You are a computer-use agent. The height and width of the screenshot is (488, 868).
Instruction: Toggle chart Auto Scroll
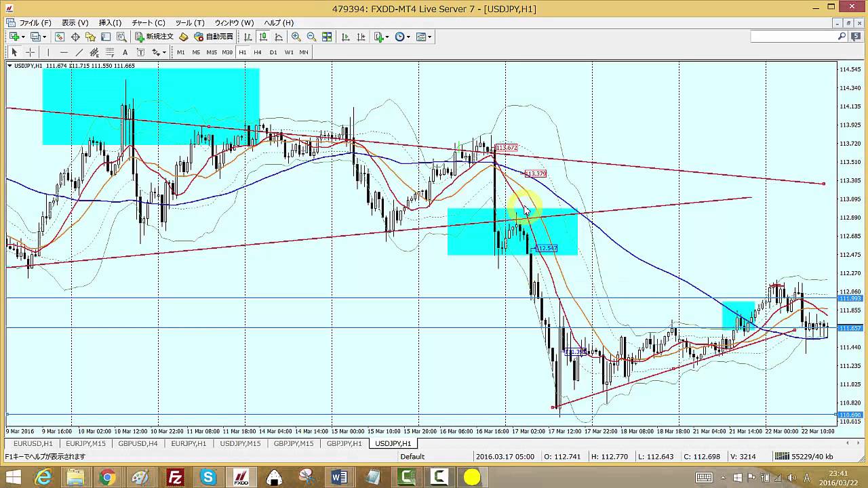(x=345, y=37)
